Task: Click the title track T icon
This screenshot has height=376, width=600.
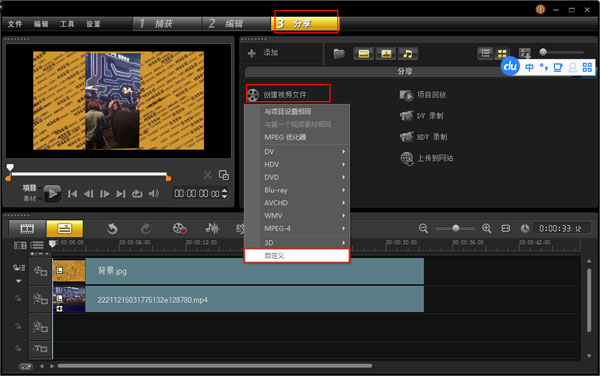Action: (40, 348)
